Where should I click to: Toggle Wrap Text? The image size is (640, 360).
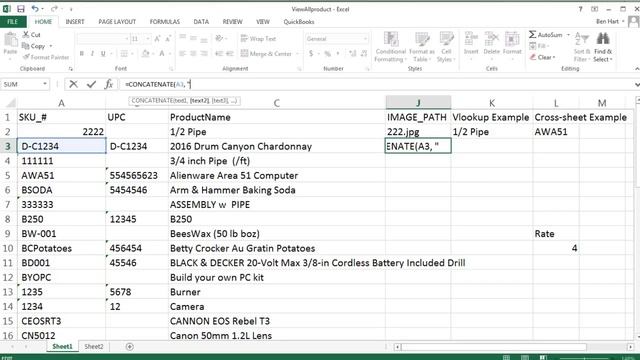pos(258,39)
